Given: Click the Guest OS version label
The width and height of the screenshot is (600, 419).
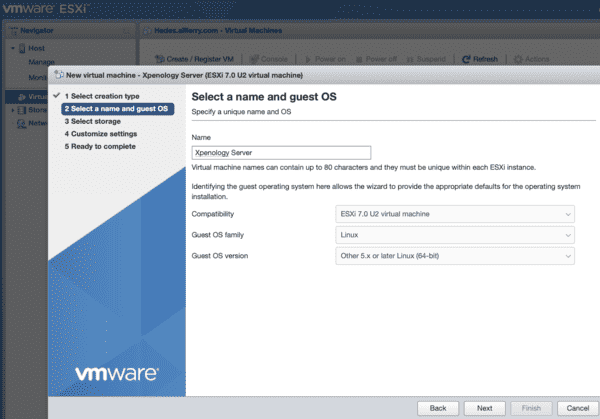Looking at the screenshot, I should [x=220, y=256].
